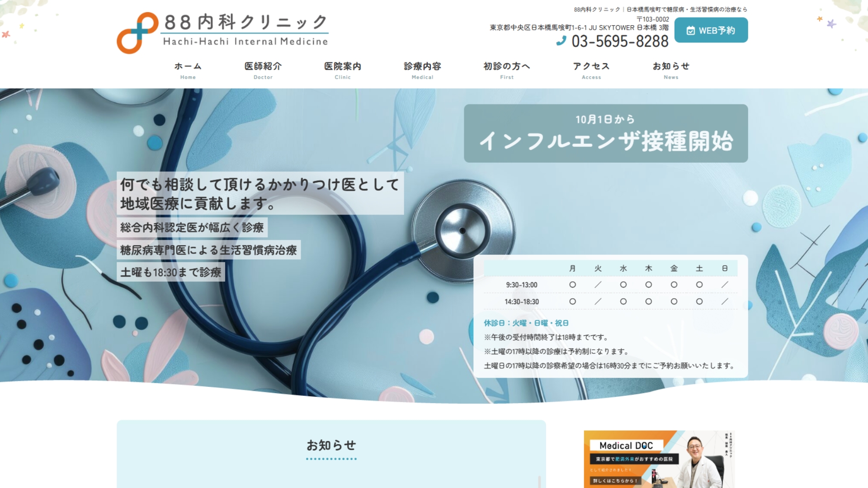
Task: Click the calendar icon in WEB予約 button
Action: tap(690, 31)
